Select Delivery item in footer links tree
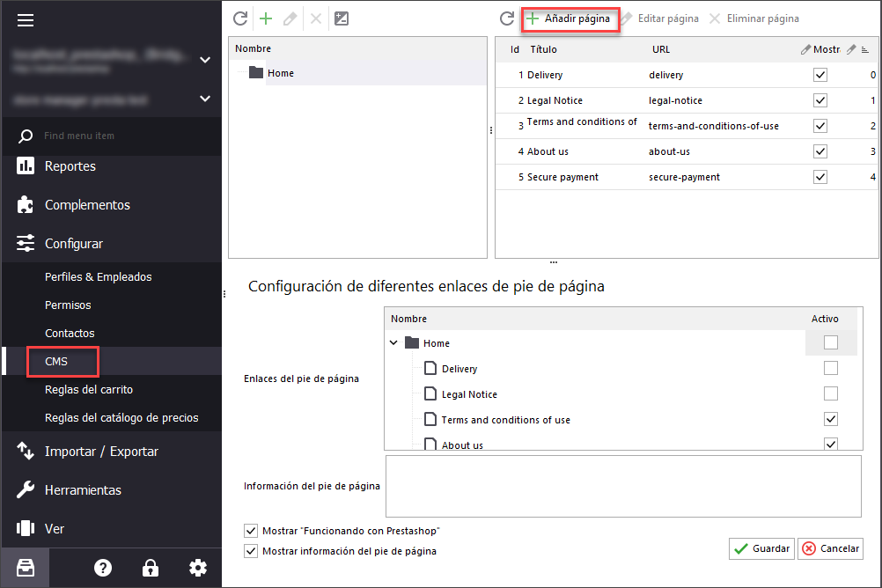 pos(459,369)
